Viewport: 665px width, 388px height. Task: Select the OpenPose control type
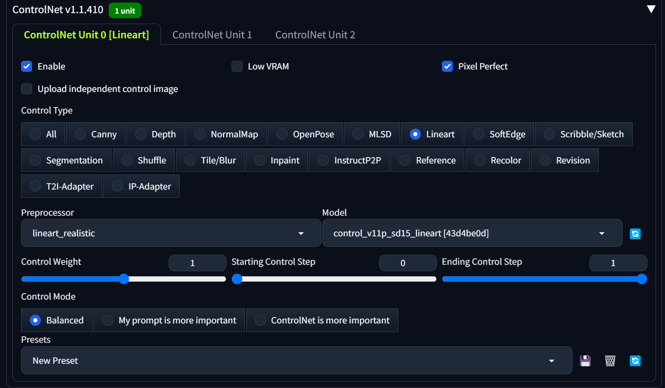(x=305, y=134)
